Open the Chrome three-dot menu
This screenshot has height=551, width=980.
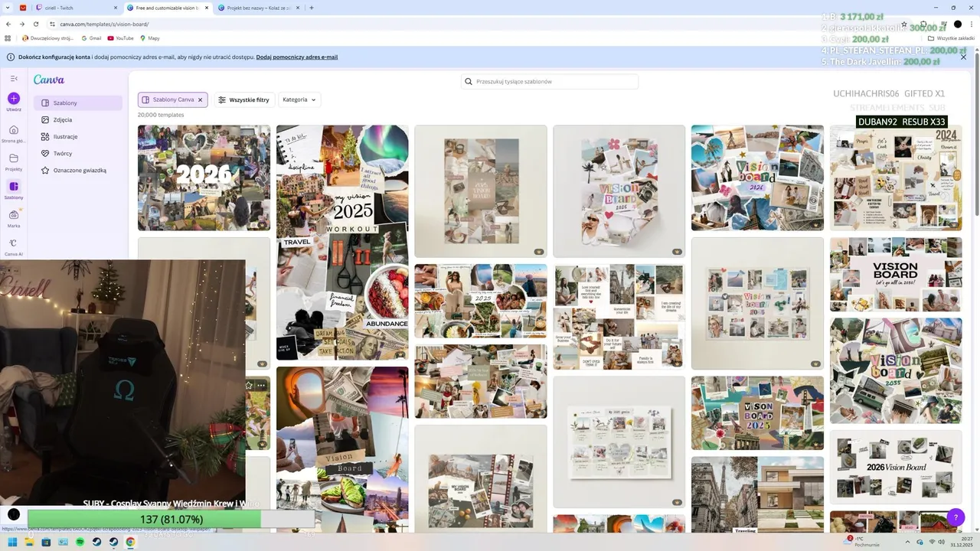pyautogui.click(x=972, y=24)
